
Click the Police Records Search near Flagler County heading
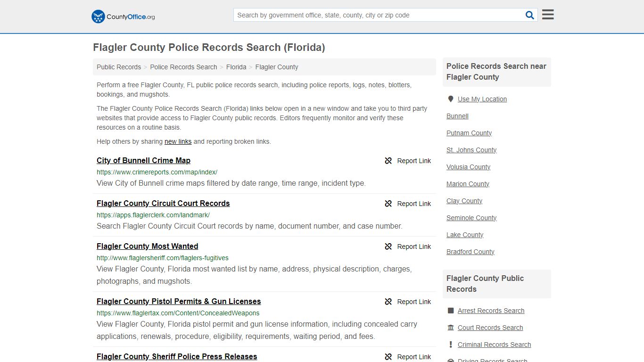496,72
